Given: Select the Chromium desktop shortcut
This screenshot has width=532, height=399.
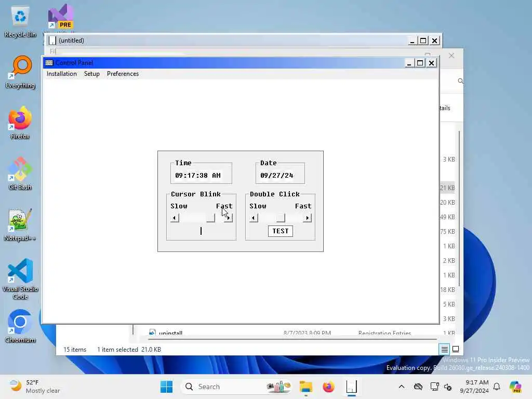Looking at the screenshot, I should 20,326.
